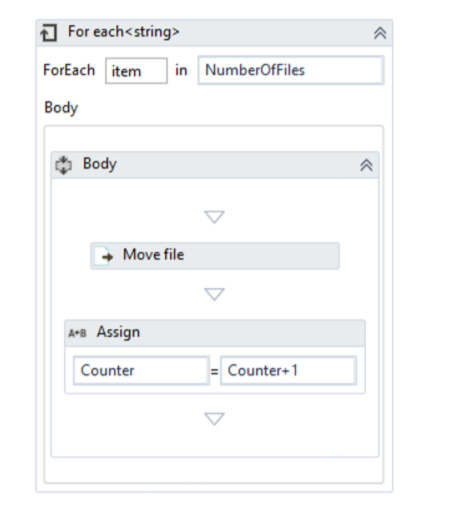The height and width of the screenshot is (505, 458).
Task: Select the For each<string> title bar
Action: [x=214, y=33]
